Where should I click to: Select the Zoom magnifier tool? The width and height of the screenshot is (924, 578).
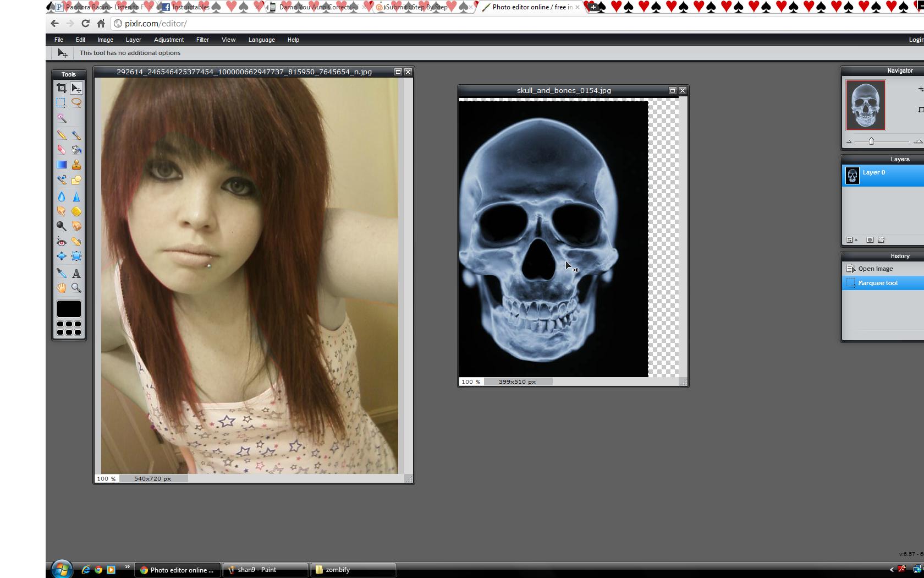pos(76,288)
